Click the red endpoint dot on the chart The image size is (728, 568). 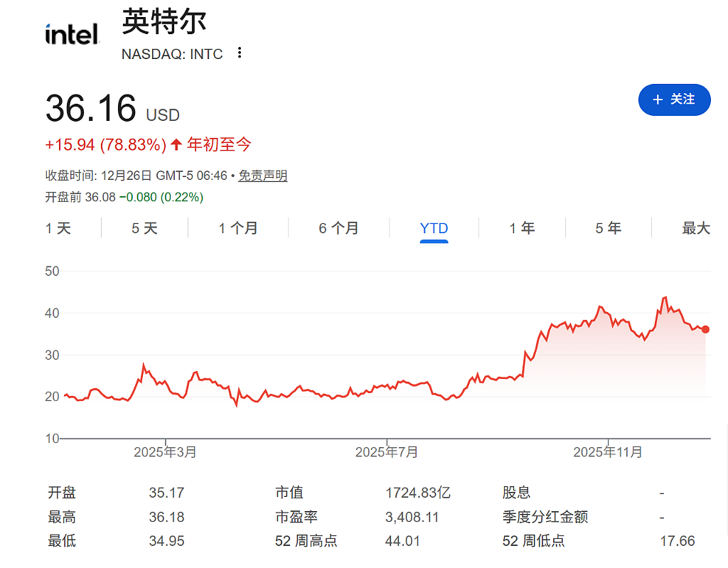[x=705, y=329]
